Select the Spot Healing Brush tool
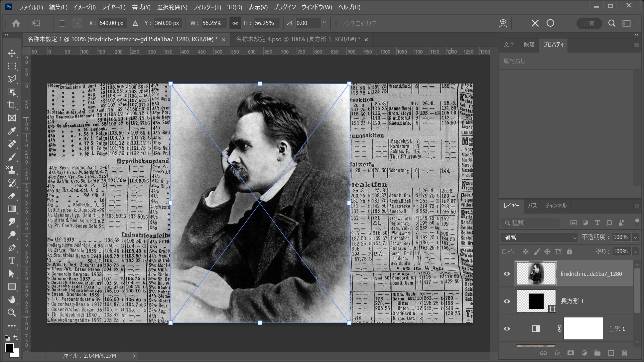Screen dimensions: 644x362 12,144
